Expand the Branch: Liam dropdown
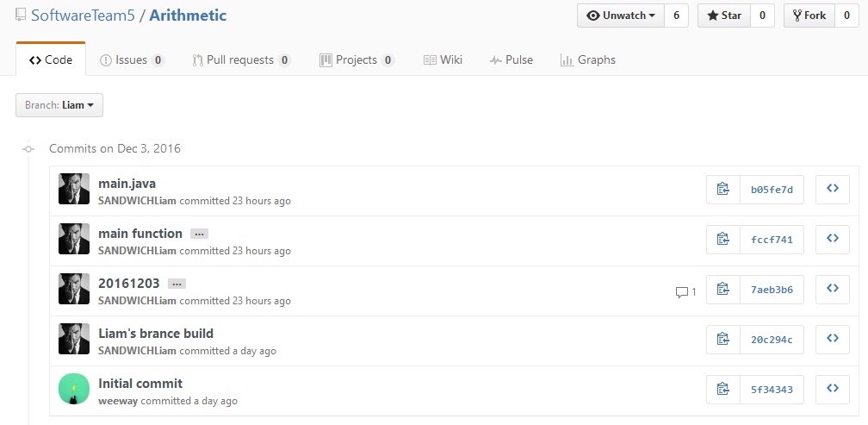Viewport: 868px width, 425px height. 59,104
